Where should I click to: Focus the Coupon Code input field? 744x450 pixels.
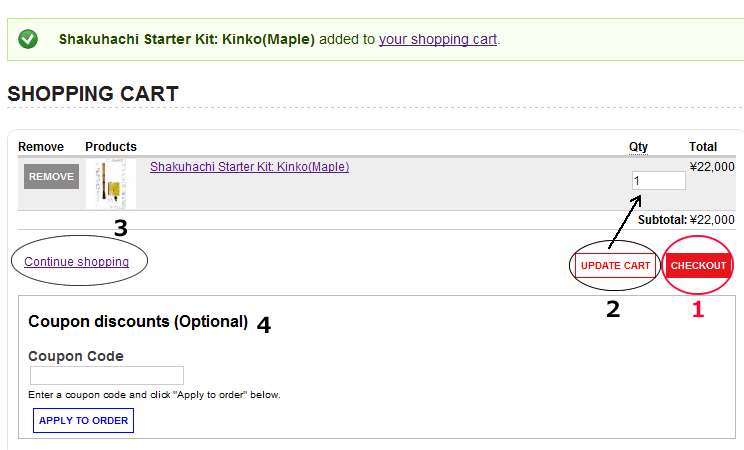(107, 375)
